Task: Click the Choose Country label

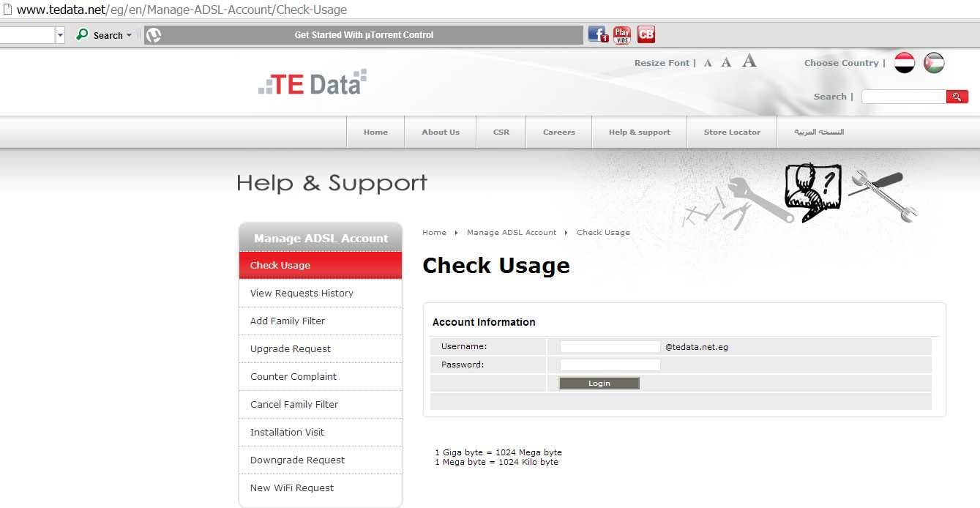Action: pos(842,63)
